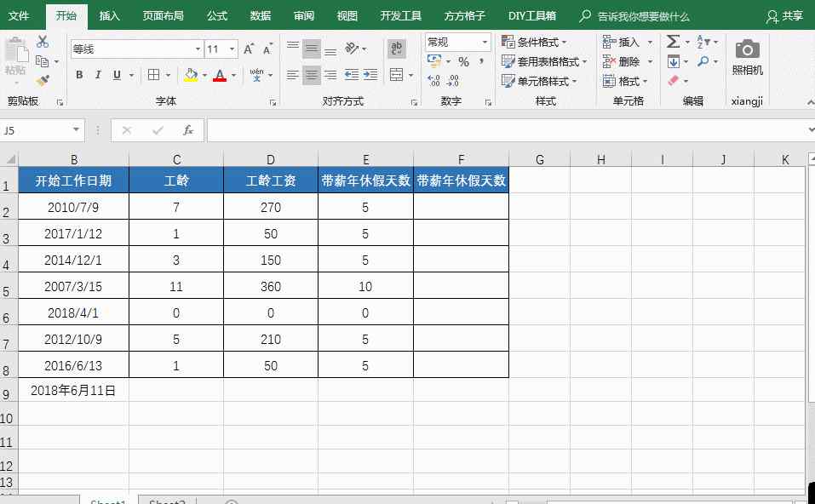The height and width of the screenshot is (504, 815).
Task: Open number group dialog launcher
Action: (x=488, y=103)
